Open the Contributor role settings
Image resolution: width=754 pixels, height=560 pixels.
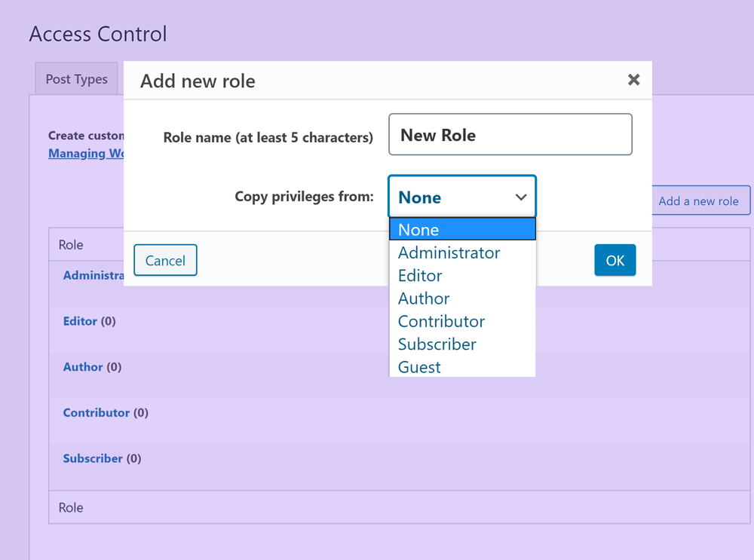[x=97, y=412]
